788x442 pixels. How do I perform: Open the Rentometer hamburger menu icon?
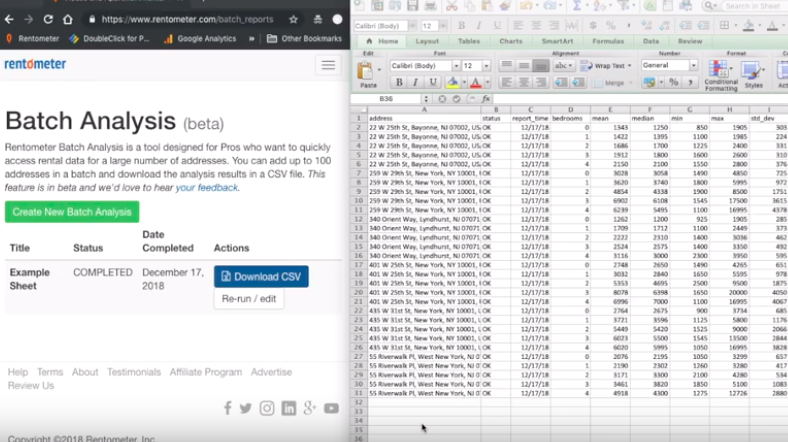[327, 65]
